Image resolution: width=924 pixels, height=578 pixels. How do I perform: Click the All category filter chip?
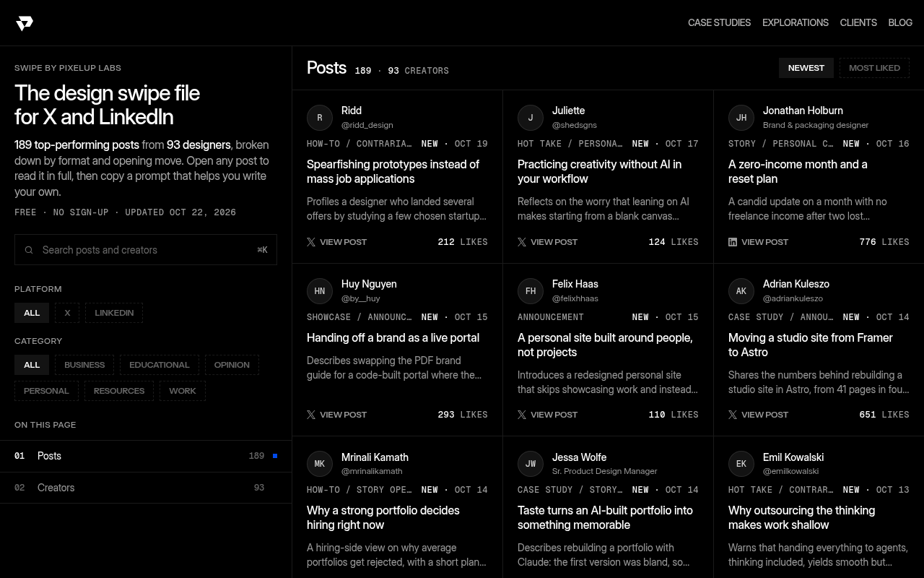(x=32, y=365)
